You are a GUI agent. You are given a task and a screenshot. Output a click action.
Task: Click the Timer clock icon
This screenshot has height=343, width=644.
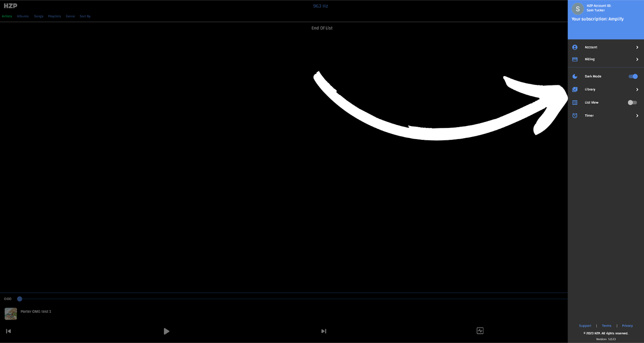tap(575, 116)
